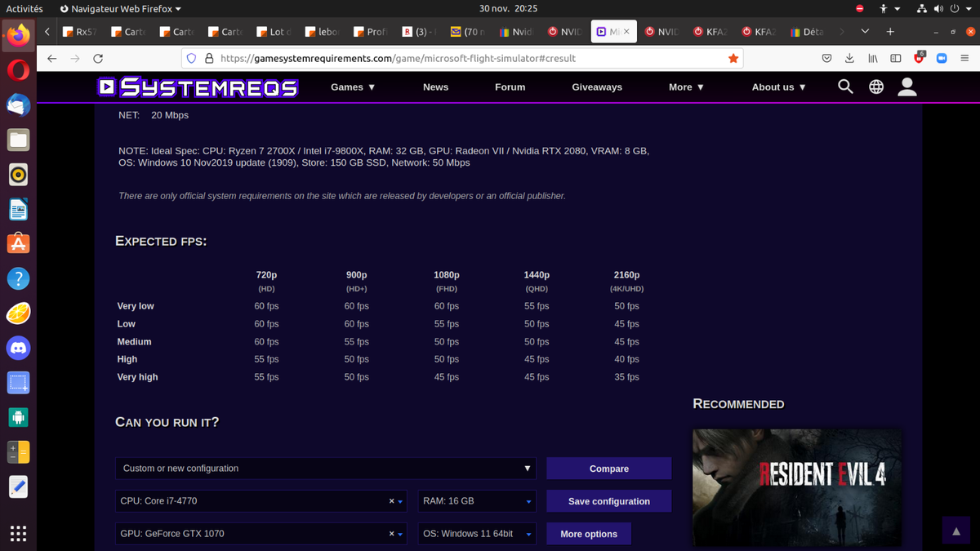
Task: Go back to the previous page
Action: click(52, 59)
